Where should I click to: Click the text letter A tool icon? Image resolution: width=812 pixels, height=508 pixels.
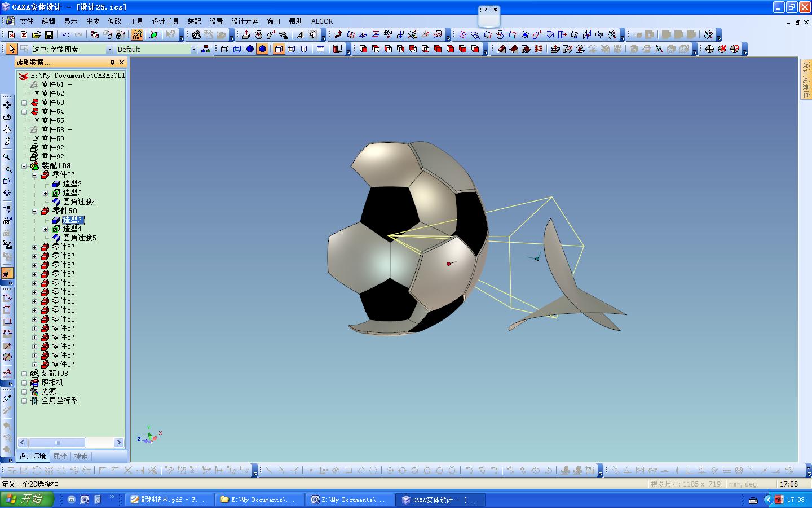click(300, 35)
